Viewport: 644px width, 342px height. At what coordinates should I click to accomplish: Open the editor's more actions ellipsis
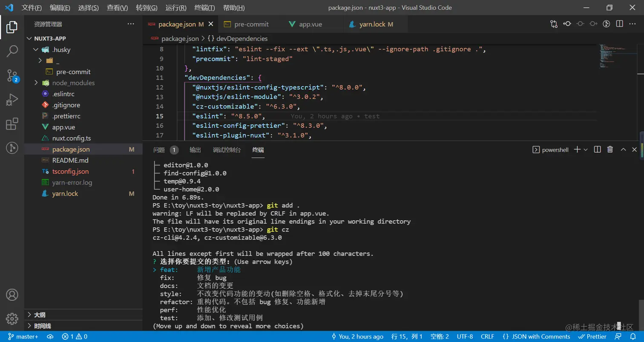633,24
